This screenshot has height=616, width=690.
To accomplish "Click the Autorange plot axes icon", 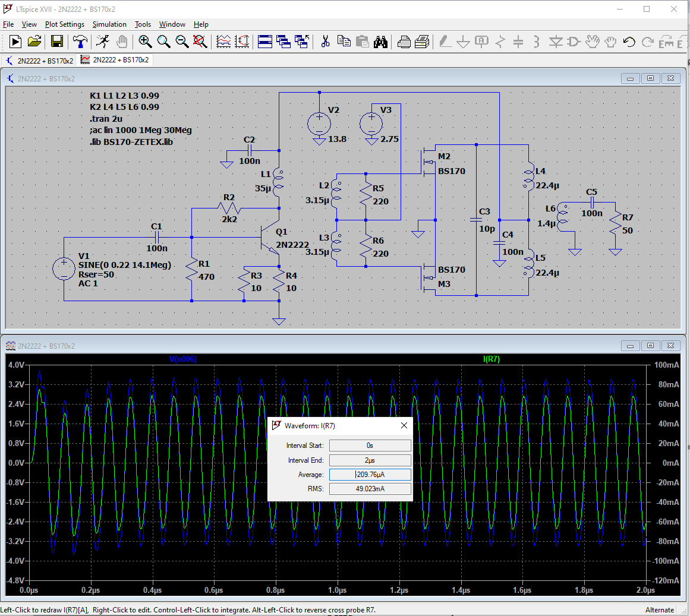I will pos(242,42).
